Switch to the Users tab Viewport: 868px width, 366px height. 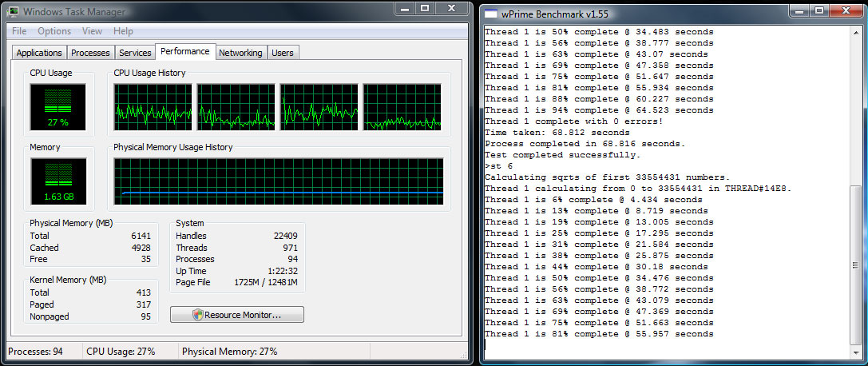coord(283,53)
